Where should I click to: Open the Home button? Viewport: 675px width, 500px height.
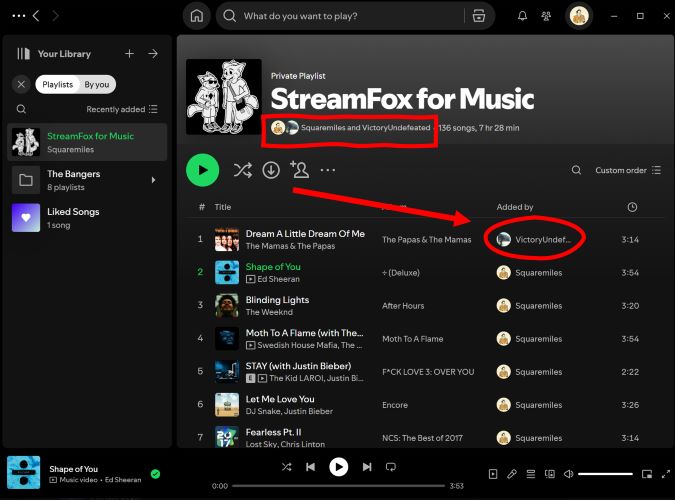[x=197, y=16]
